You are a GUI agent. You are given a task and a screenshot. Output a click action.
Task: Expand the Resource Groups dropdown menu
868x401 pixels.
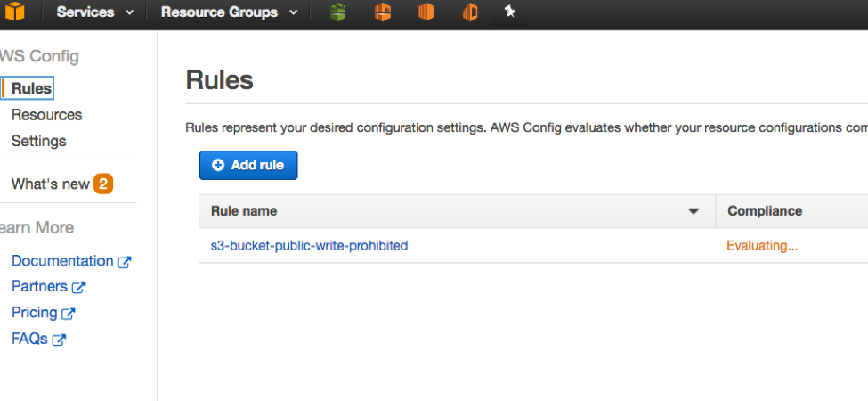click(x=229, y=12)
